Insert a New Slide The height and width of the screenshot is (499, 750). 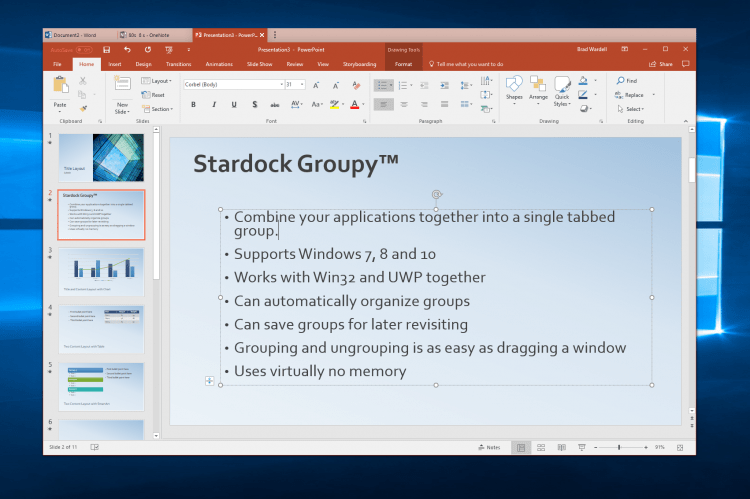[x=122, y=94]
